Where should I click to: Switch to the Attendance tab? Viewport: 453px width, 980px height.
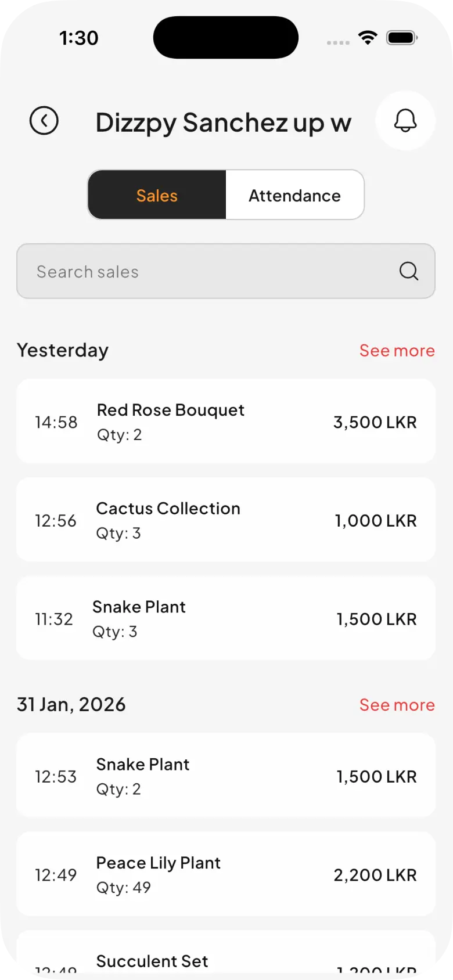[x=294, y=195]
